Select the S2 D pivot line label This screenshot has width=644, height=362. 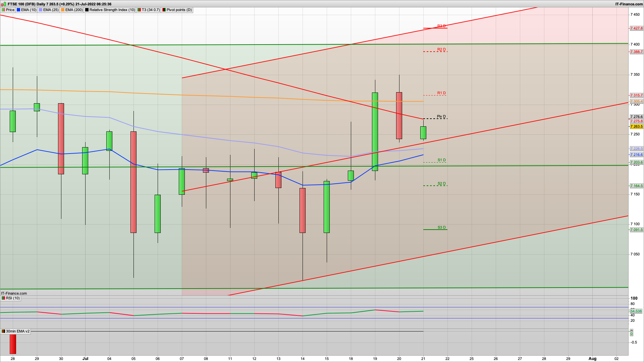[442, 184]
